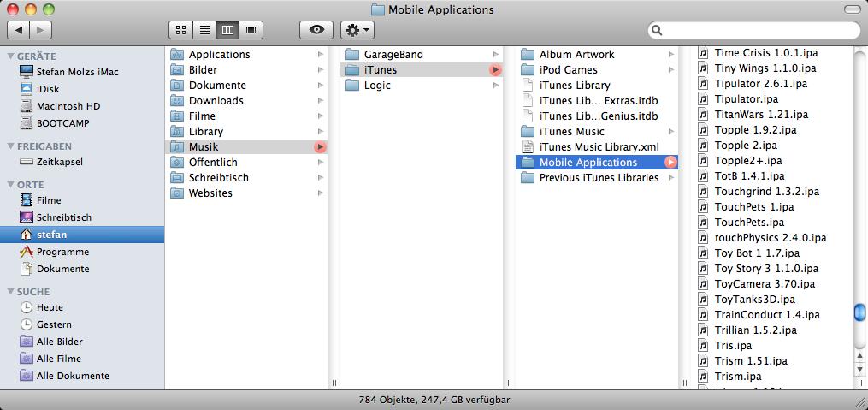
Task: Select the stefan home folder in sidebar
Action: tap(82, 235)
